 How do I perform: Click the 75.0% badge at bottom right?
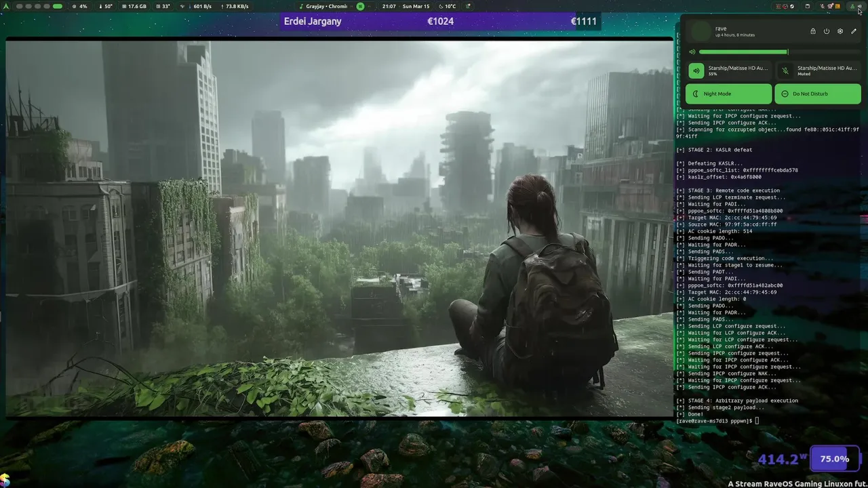tap(835, 459)
